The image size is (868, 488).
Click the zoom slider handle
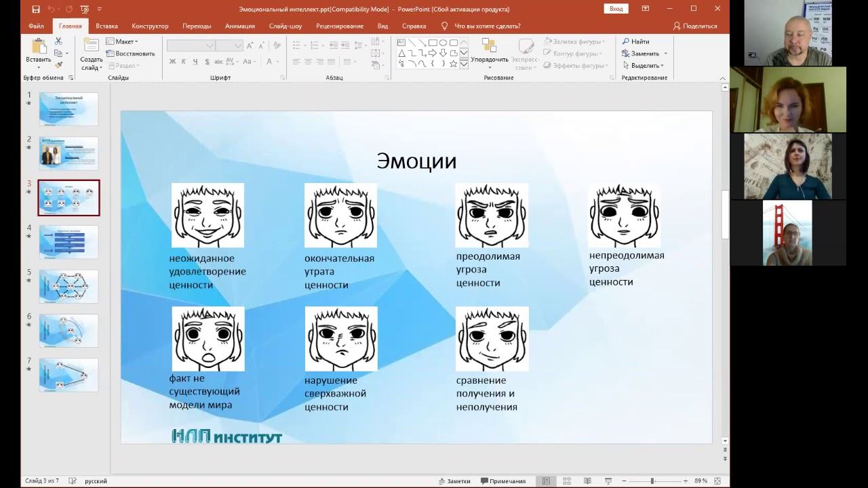(652, 481)
